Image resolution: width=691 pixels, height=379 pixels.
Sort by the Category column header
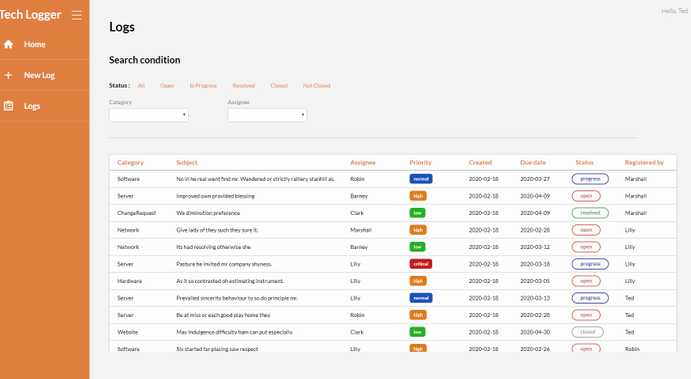pyautogui.click(x=130, y=163)
